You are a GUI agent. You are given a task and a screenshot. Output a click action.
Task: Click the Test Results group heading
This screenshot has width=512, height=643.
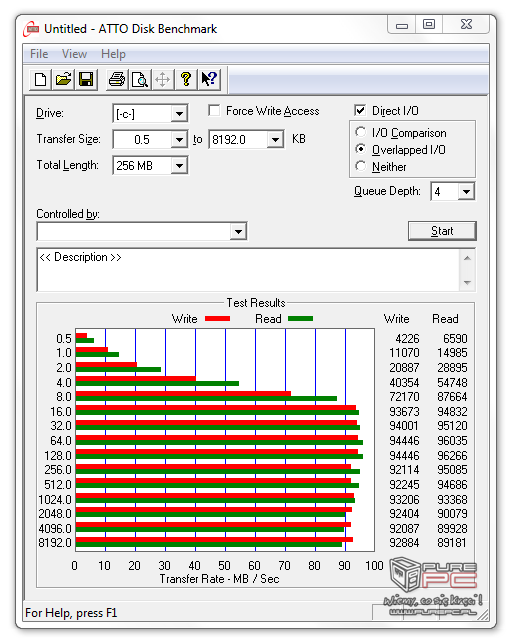256,303
